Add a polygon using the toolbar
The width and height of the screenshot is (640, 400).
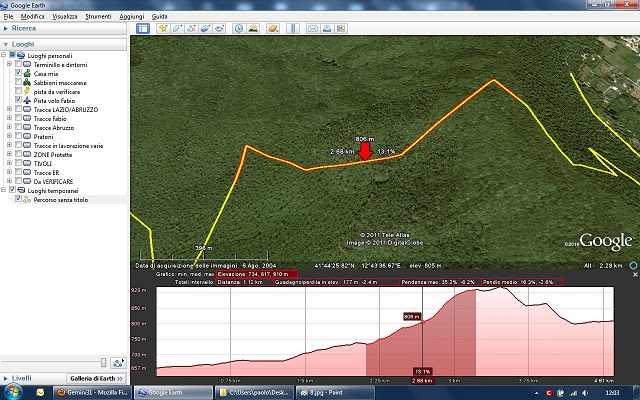[x=177, y=28]
